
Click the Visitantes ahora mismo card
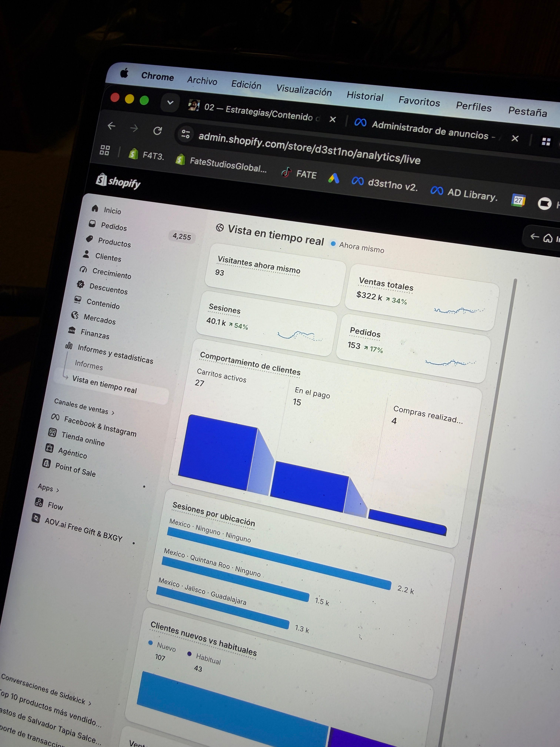click(x=275, y=275)
